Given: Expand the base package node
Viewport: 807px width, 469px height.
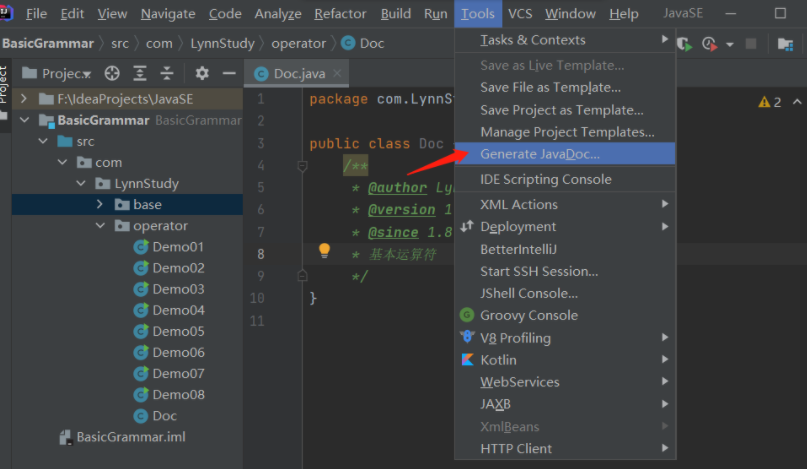Looking at the screenshot, I should click(100, 204).
